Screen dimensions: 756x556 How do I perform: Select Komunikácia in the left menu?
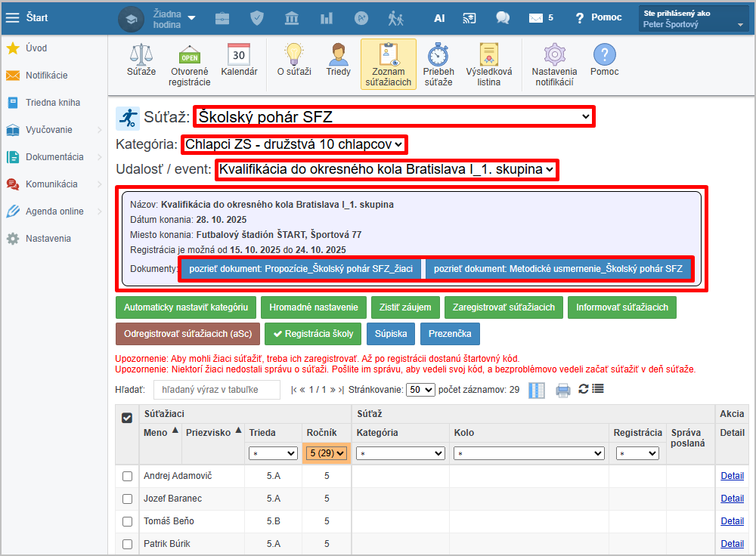[x=51, y=184]
